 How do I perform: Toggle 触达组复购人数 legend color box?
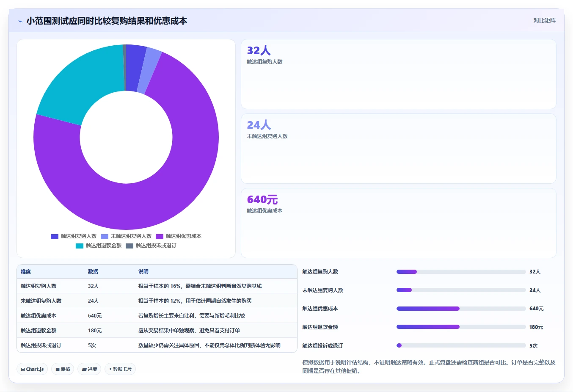point(55,237)
